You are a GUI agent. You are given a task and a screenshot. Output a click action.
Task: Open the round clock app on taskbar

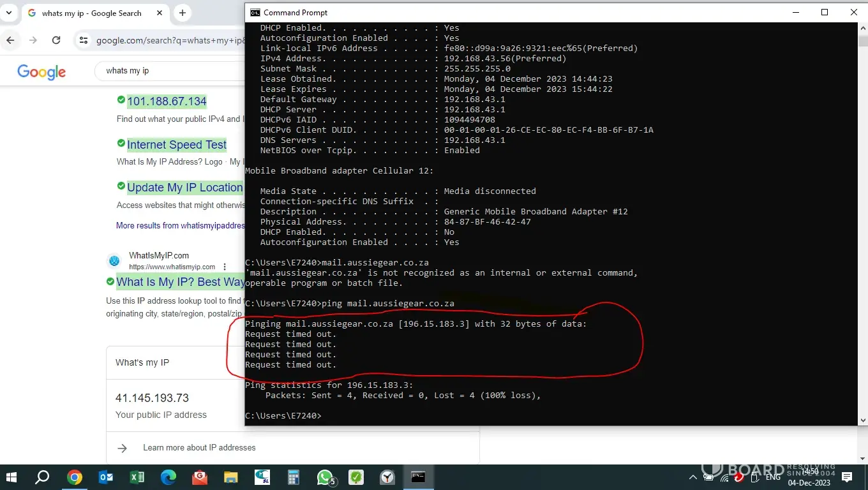(387, 477)
